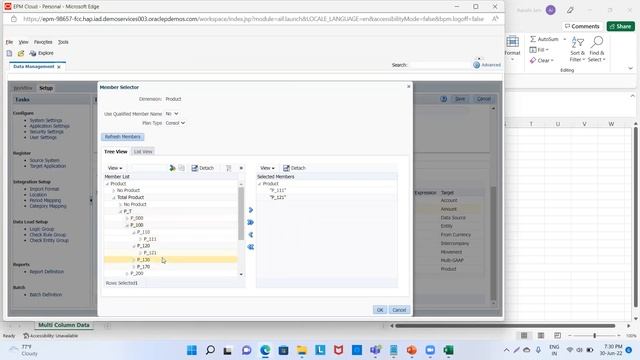The image size is (640, 360).
Task: Click the filter icon in Member List toolbar
Action: coord(229,168)
